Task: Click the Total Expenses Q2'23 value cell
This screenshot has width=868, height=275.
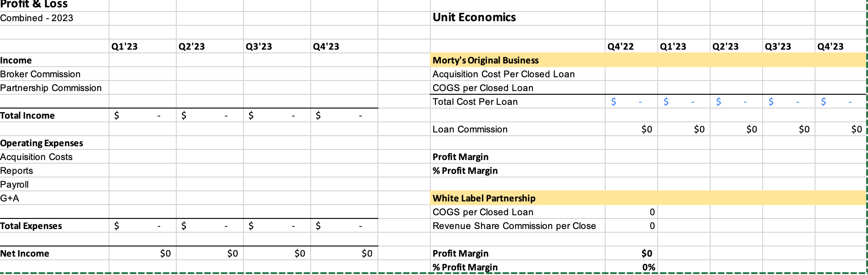Action: (210, 226)
